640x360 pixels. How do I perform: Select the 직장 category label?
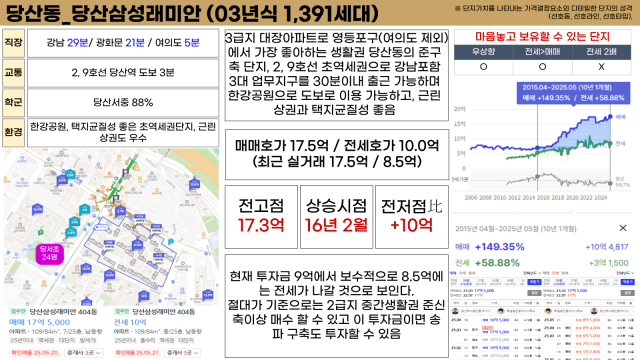(13, 42)
